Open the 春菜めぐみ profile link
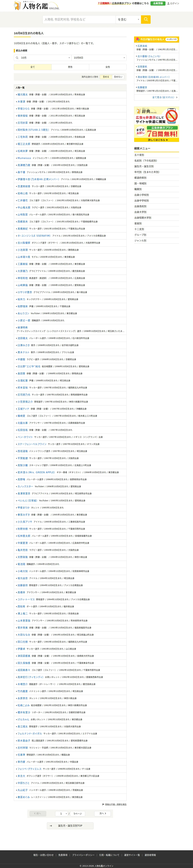 point(24,797)
